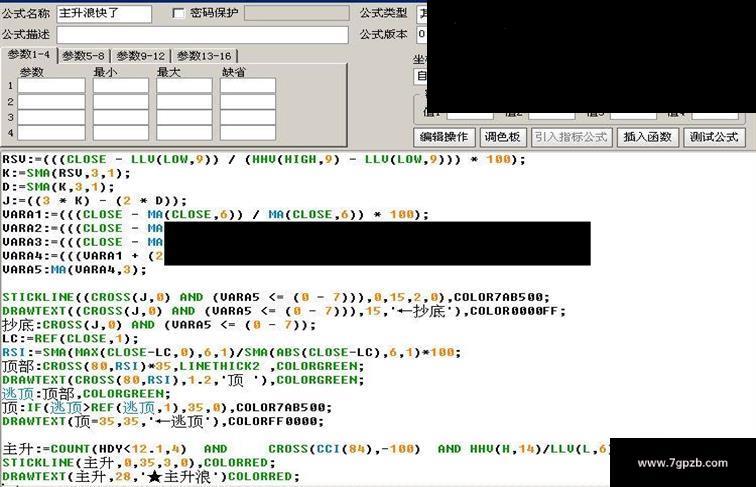Image resolution: width=756 pixels, height=487 pixels.
Task: Click the 最大 field in row 1
Action: coord(184,85)
